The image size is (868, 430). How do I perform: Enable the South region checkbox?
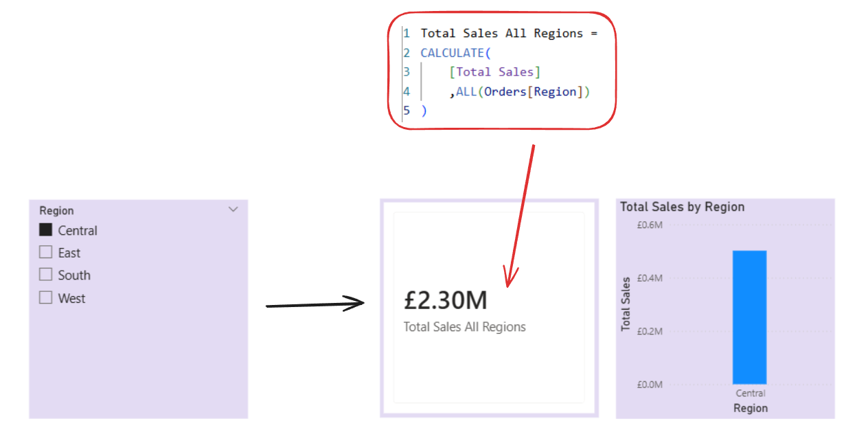pos(46,275)
